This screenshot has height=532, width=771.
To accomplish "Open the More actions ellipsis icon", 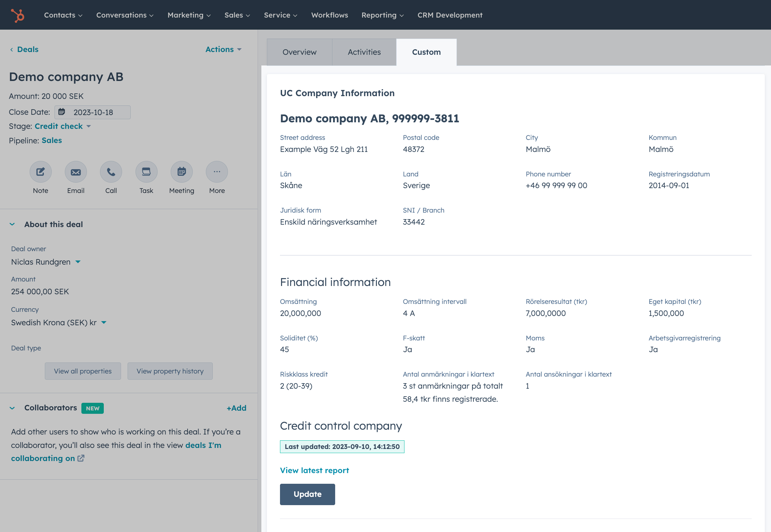I will coord(217,172).
